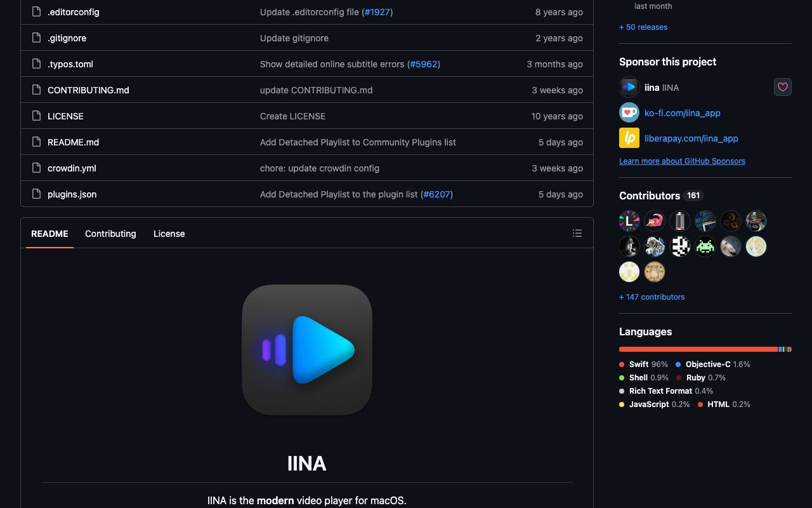The image size is (812, 508).
Task: Click the red Swift segment of language bar
Action: [698, 349]
